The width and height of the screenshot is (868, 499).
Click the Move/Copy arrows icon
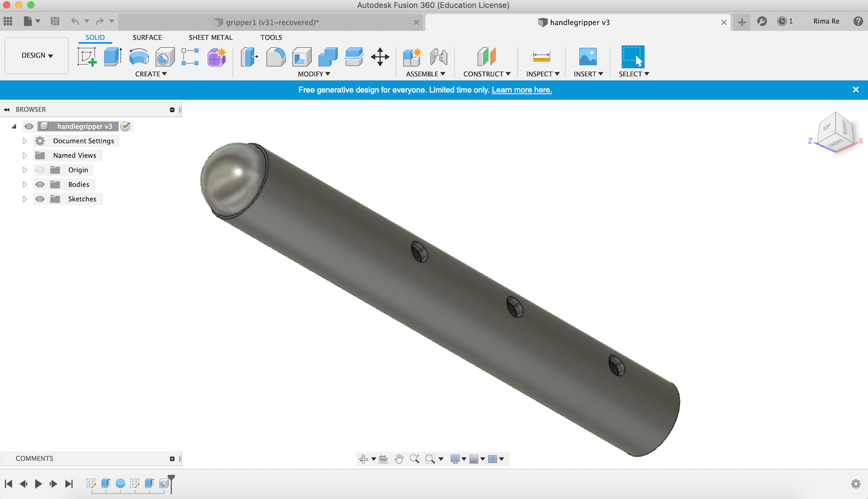[380, 57]
